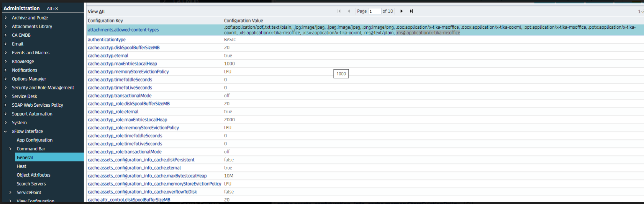Expand Support Automation node
This screenshot has width=644, height=204.
(5, 114)
